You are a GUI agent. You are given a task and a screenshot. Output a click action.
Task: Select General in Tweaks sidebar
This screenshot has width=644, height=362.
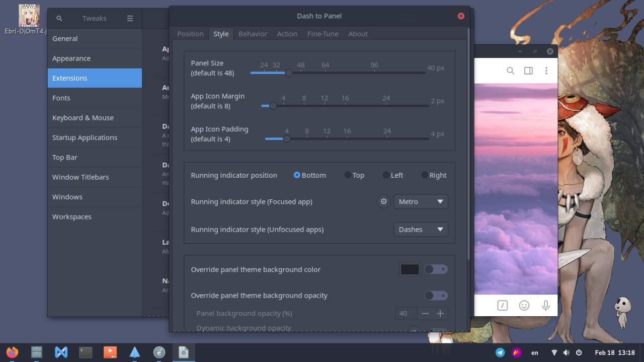95,38
